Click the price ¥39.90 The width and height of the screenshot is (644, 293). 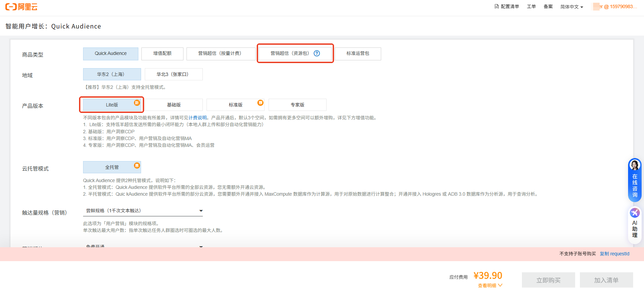click(488, 275)
